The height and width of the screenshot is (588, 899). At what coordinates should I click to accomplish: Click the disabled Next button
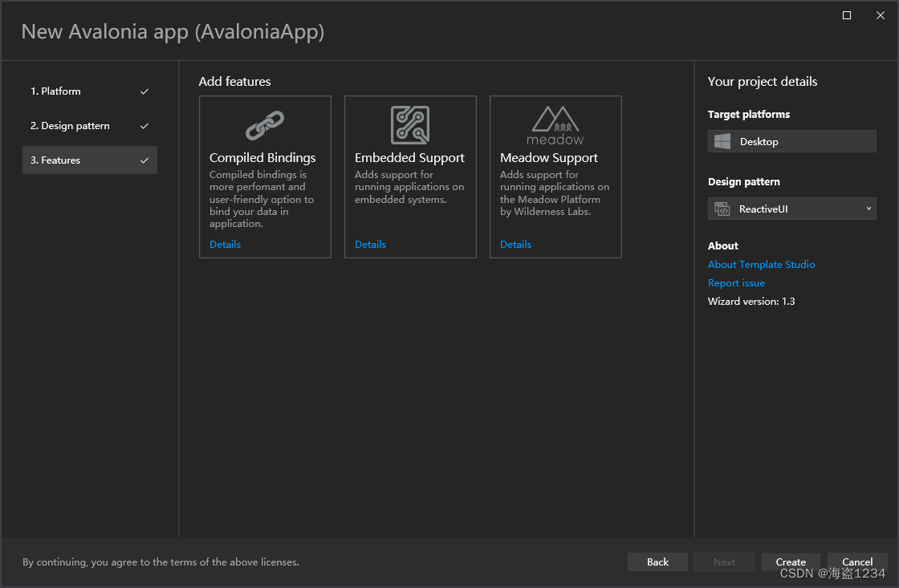click(724, 562)
